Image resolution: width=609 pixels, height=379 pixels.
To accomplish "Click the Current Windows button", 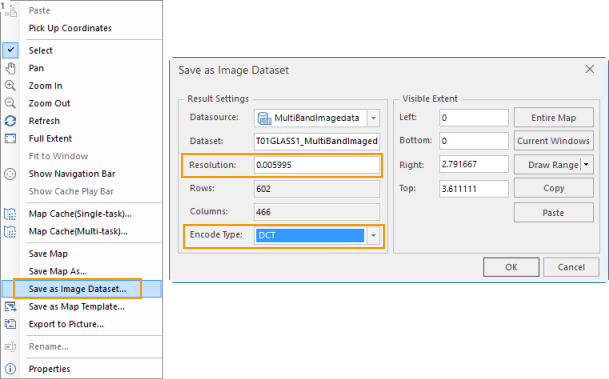I will point(553,141).
